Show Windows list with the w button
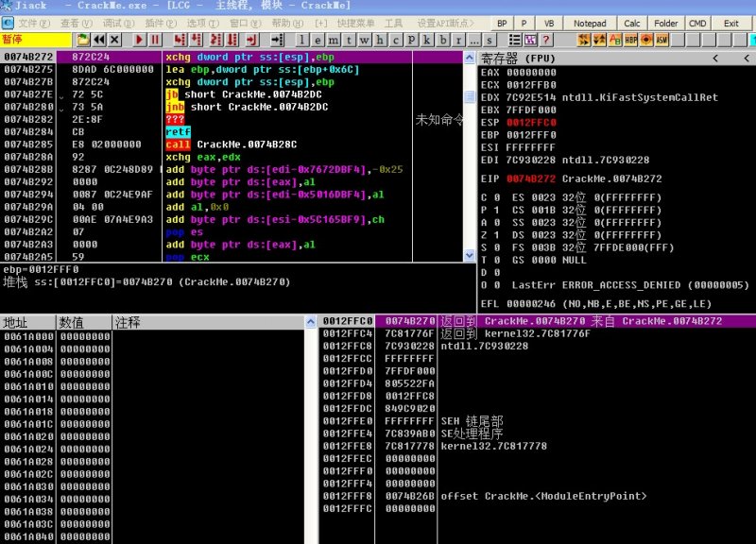The width and height of the screenshot is (756, 544). (365, 40)
